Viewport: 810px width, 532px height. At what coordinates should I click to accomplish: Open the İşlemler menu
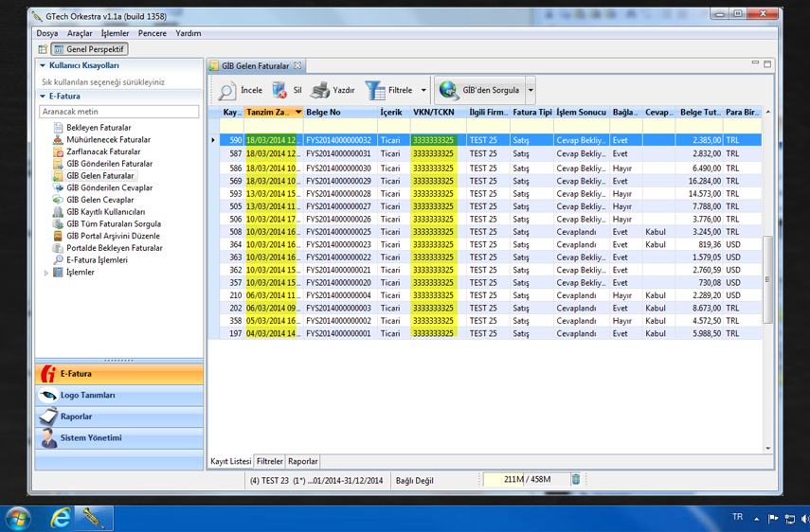115,33
